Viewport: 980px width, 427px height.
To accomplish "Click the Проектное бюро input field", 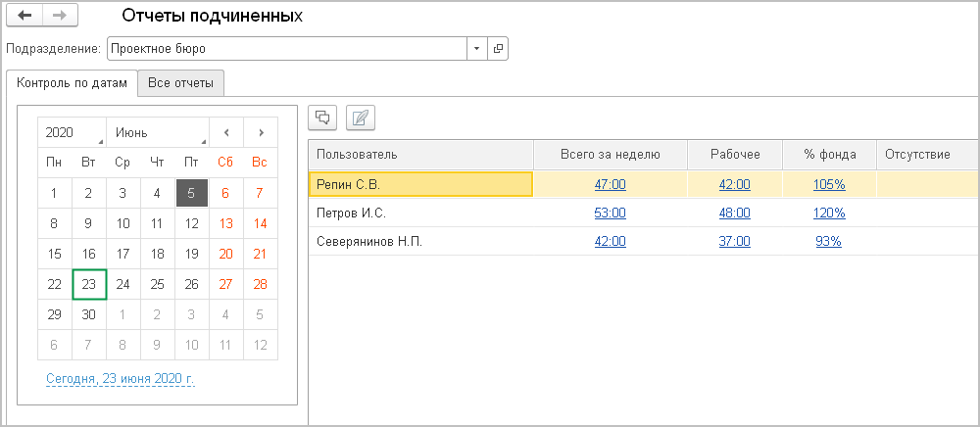I will point(284,48).
